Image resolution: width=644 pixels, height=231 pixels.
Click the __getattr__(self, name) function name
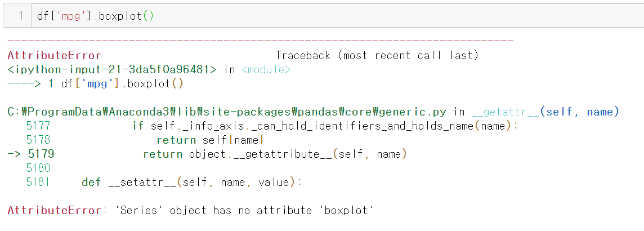[544, 112]
